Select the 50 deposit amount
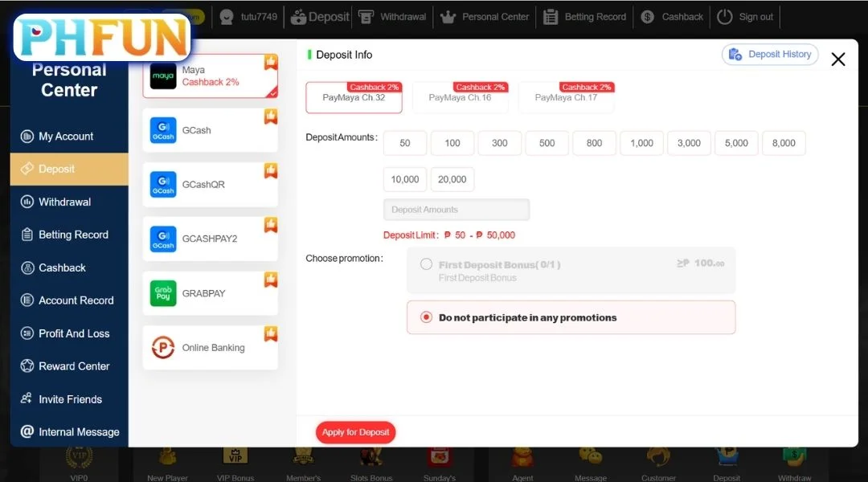Image resolution: width=868 pixels, height=482 pixels. [x=404, y=143]
